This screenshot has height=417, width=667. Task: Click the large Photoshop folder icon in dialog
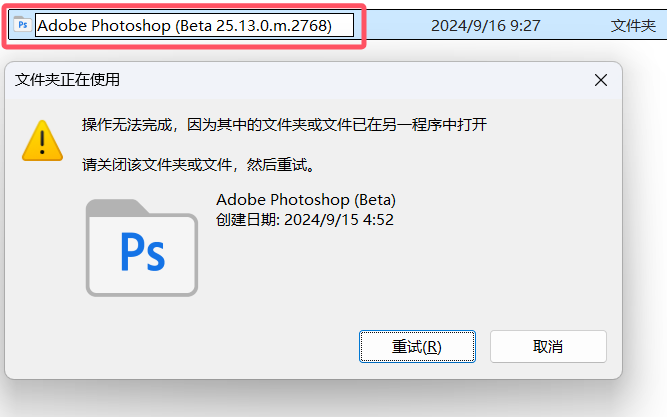[x=142, y=248]
